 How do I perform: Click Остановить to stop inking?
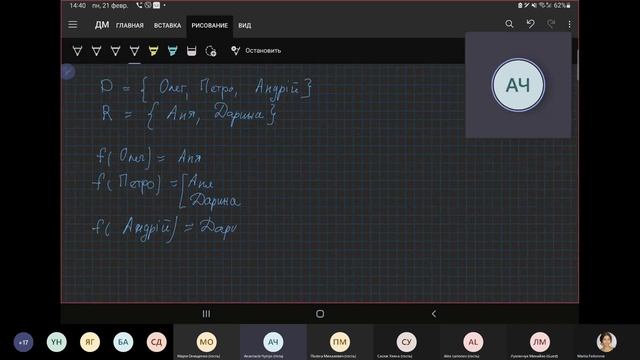(256, 51)
